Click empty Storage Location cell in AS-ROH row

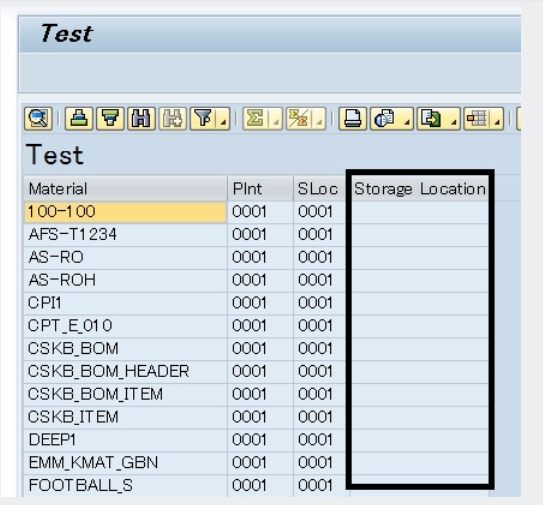point(420,280)
